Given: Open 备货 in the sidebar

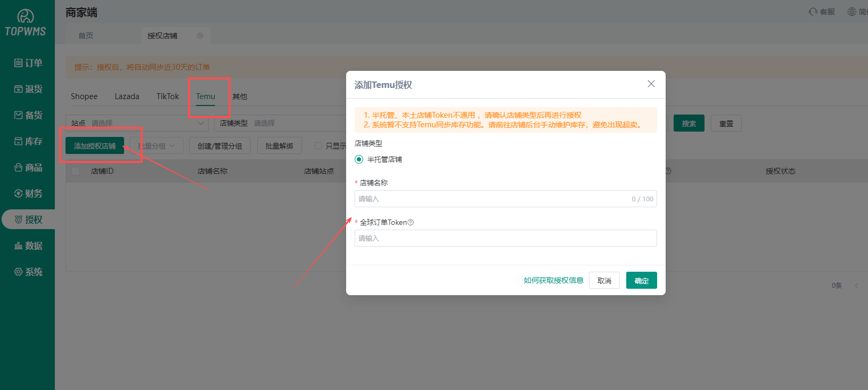Looking at the screenshot, I should (x=28, y=115).
